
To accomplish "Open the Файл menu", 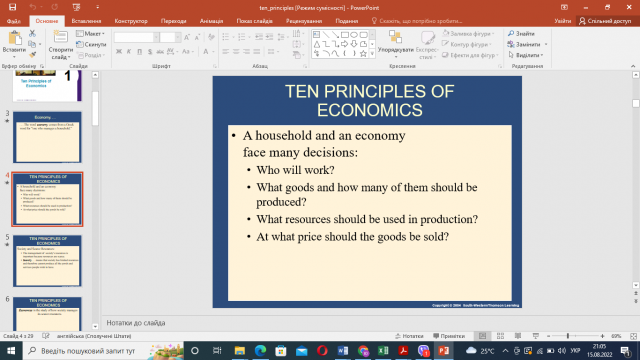I will pos(14,21).
